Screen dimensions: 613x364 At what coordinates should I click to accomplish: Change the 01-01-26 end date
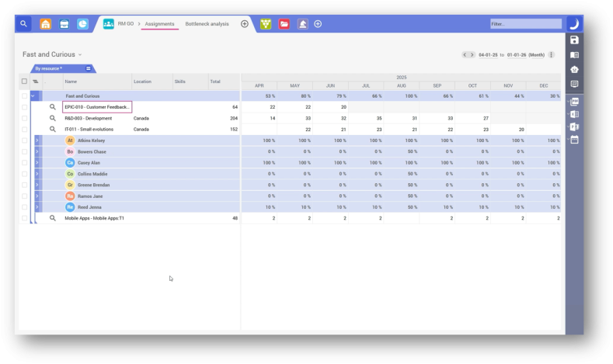517,55
